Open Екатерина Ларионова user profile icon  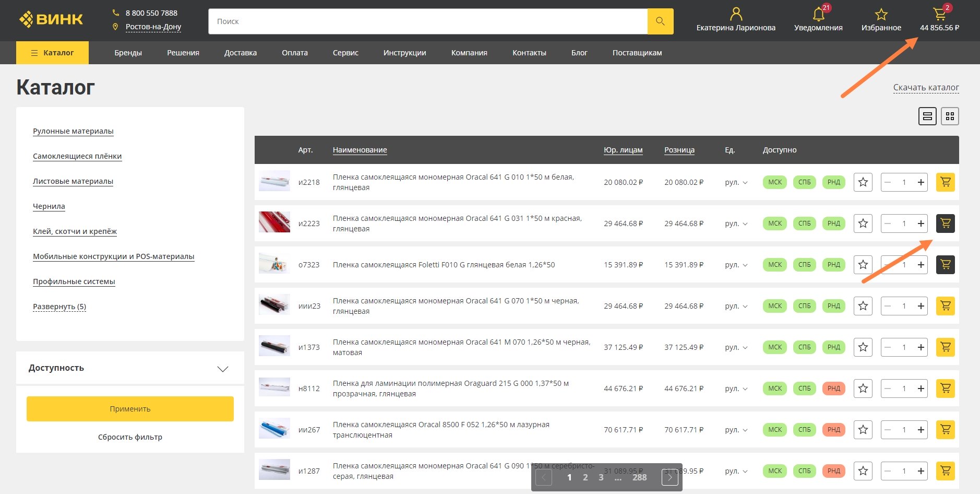click(x=736, y=14)
